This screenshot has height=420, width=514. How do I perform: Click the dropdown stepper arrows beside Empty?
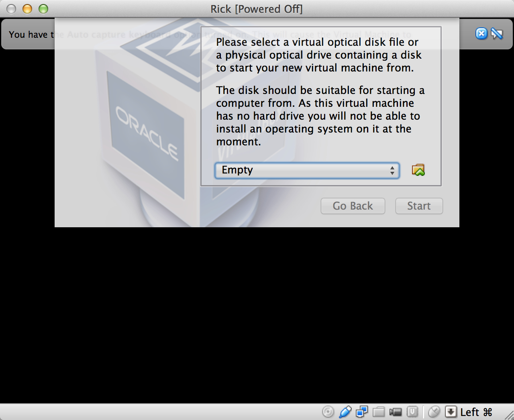392,170
